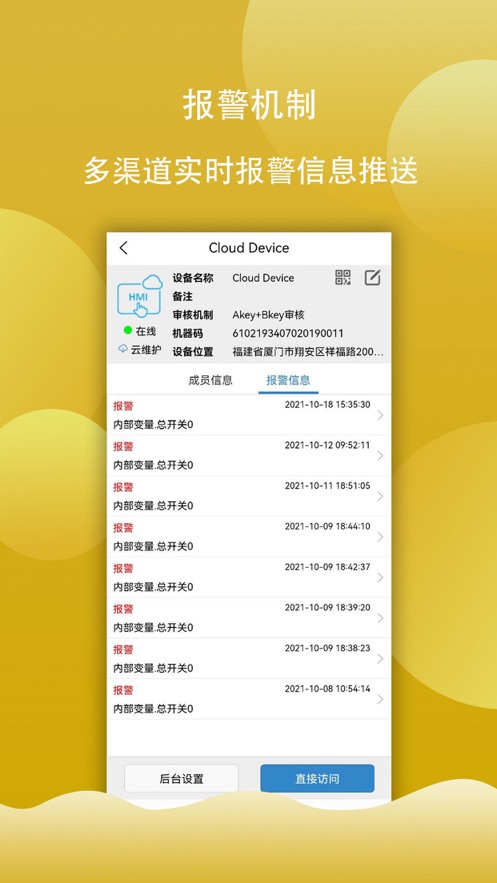The image size is (497, 883).
Task: Click the 2021-10-08 10:54:14 timestamp
Action: [x=328, y=688]
